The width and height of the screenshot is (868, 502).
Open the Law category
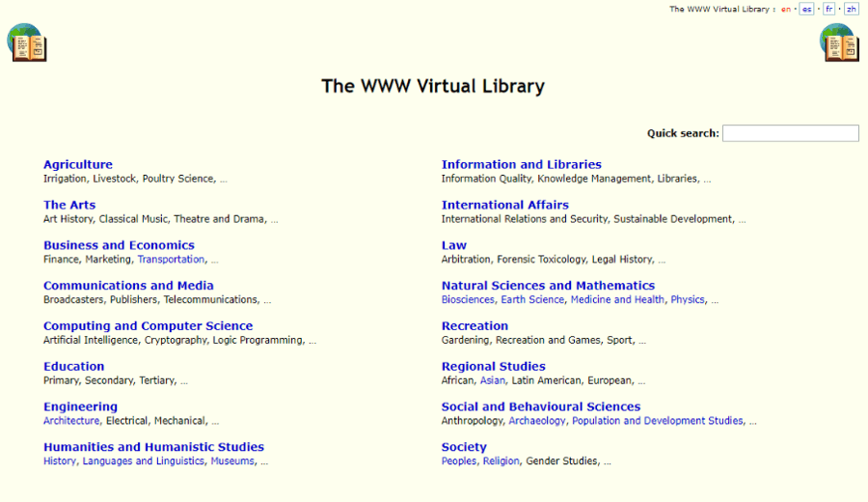pos(454,245)
